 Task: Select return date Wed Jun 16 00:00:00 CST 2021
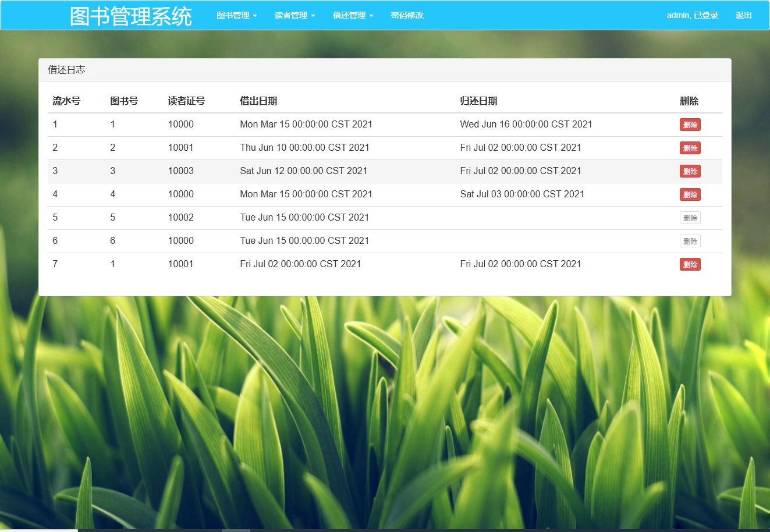click(526, 124)
